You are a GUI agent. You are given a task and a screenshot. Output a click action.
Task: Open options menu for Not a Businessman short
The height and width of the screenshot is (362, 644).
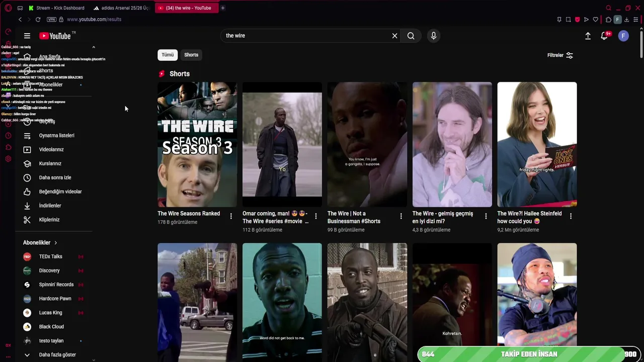point(401,216)
